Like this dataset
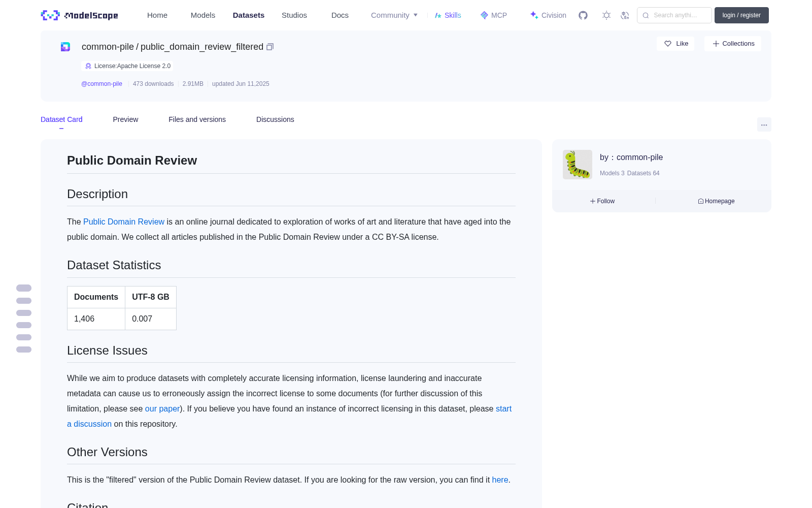The width and height of the screenshot is (812, 508). 675,44
